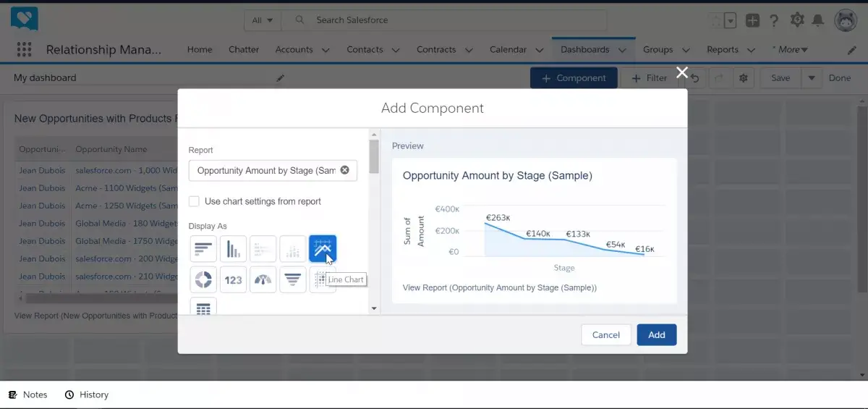
Task: Select the Line Chart display type
Action: (x=323, y=249)
